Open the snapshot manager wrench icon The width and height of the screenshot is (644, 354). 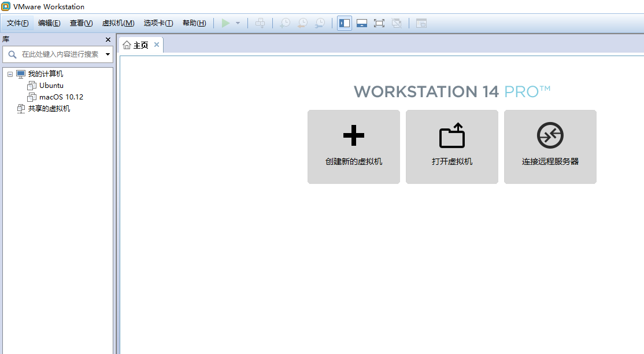pyautogui.click(x=320, y=23)
